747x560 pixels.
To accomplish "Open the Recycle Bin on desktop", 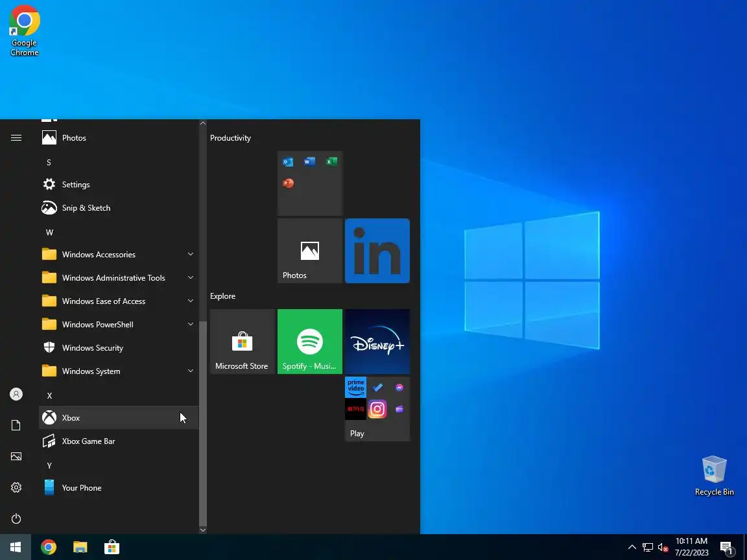I will pos(714,476).
